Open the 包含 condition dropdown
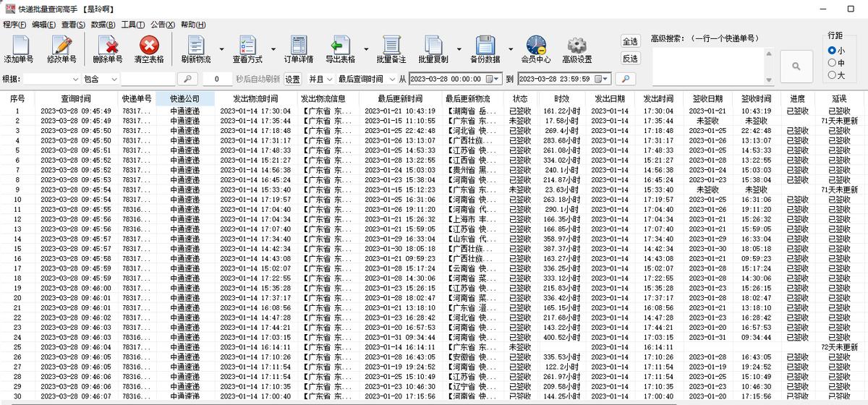 (x=100, y=79)
